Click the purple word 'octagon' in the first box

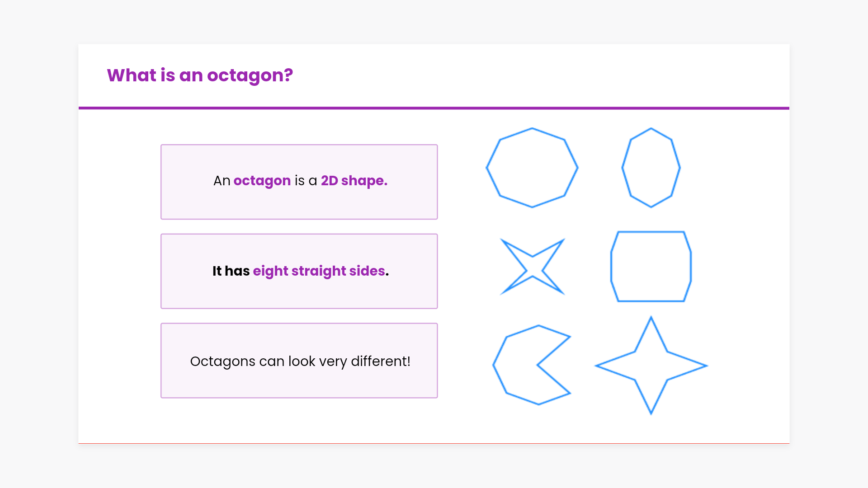[262, 181]
